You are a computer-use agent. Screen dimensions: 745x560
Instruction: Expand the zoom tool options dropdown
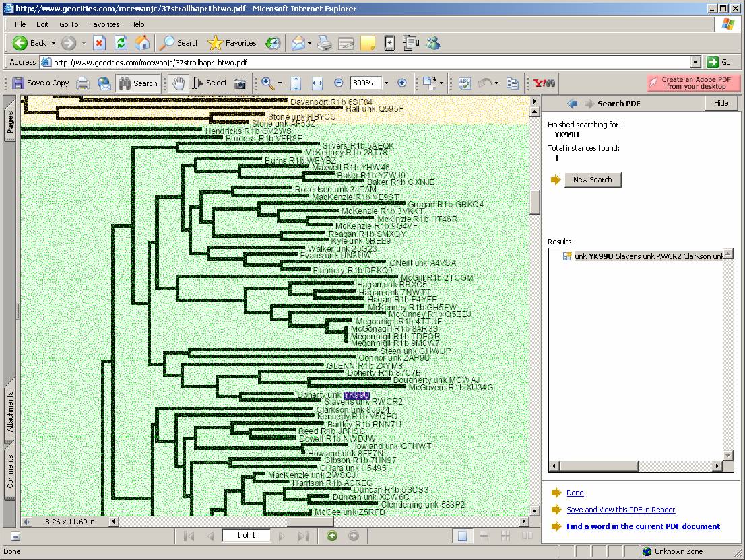tap(280, 83)
